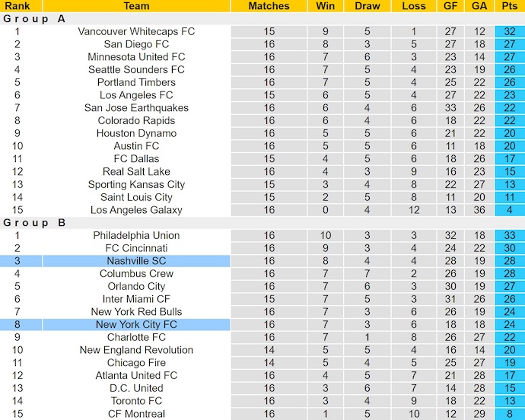525x420 pixels.
Task: Click the GA column header
Action: [479, 6]
